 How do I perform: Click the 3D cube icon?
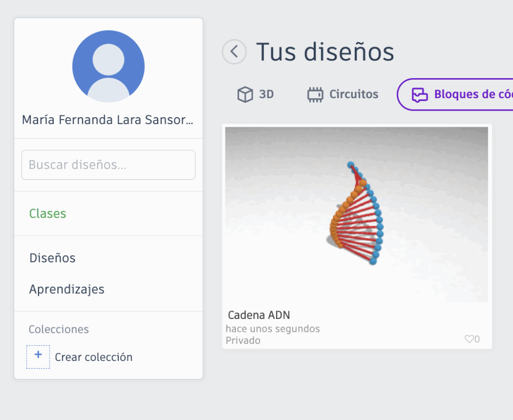pos(245,95)
